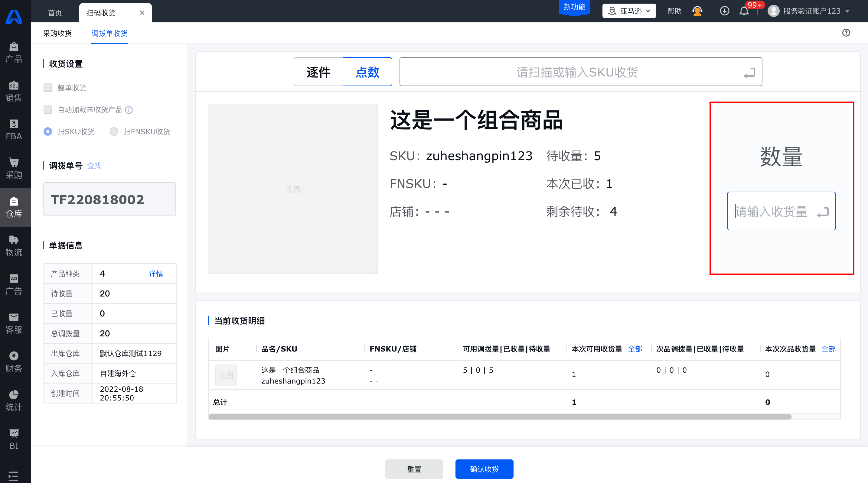Close the 扫码收货 tab

coord(142,13)
